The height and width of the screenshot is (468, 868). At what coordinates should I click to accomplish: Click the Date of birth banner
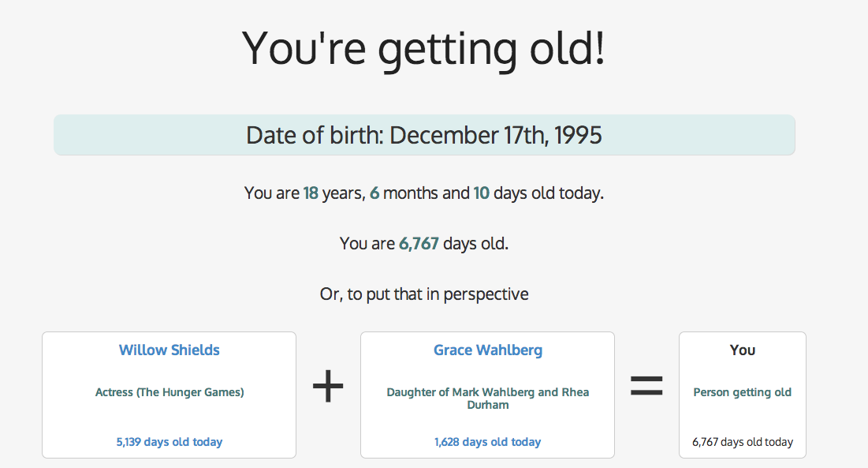tap(424, 135)
